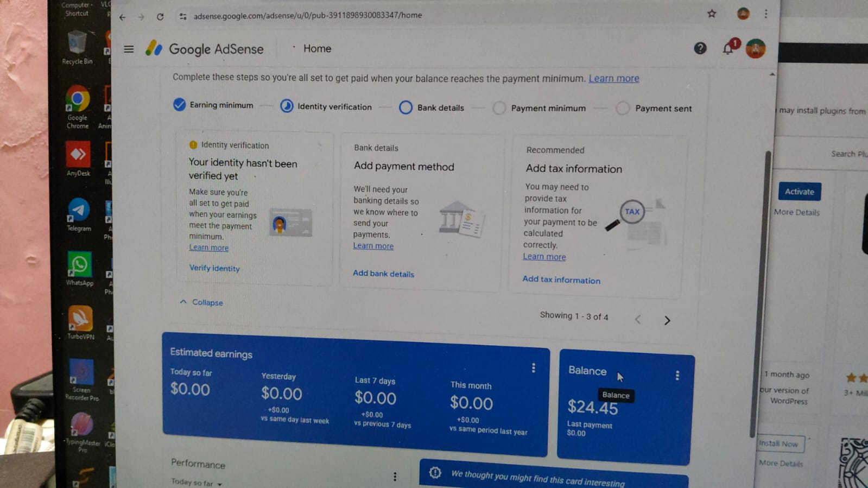The width and height of the screenshot is (868, 488).
Task: Collapse the payment steps section
Action: pyautogui.click(x=201, y=302)
